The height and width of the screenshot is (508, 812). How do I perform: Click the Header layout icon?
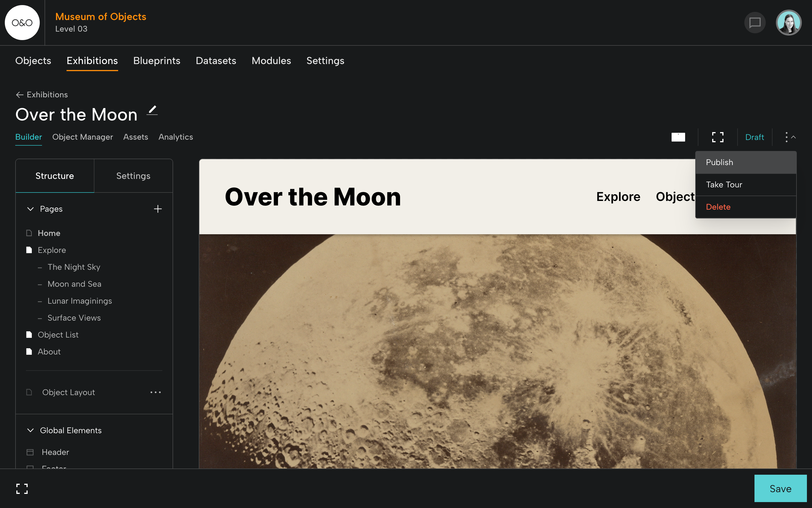(x=30, y=452)
